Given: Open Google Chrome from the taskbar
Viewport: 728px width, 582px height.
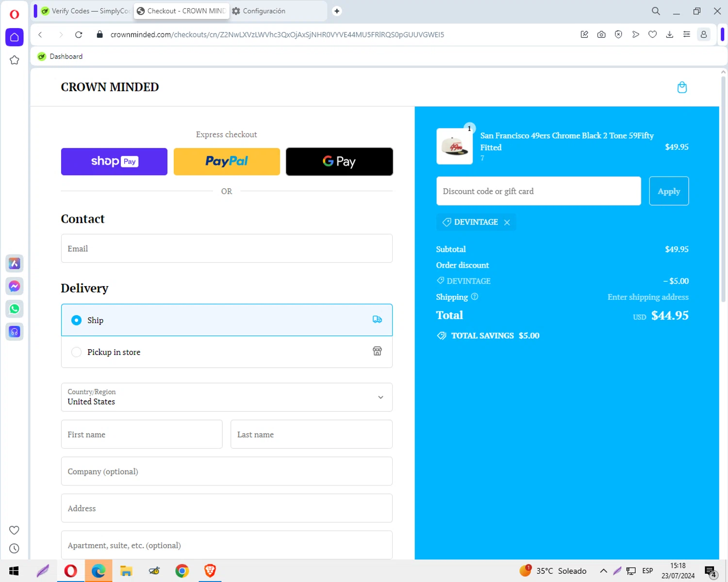Looking at the screenshot, I should click(182, 571).
